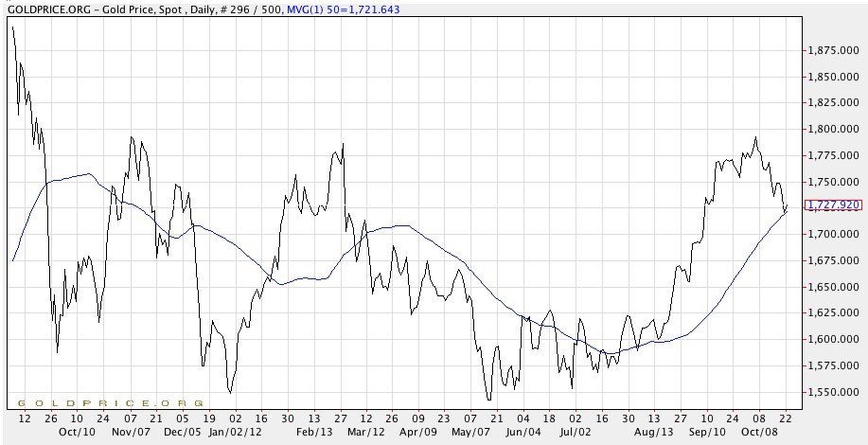The height and width of the screenshot is (445, 868).
Task: Select the day tick label "09"
Action: pos(418,419)
